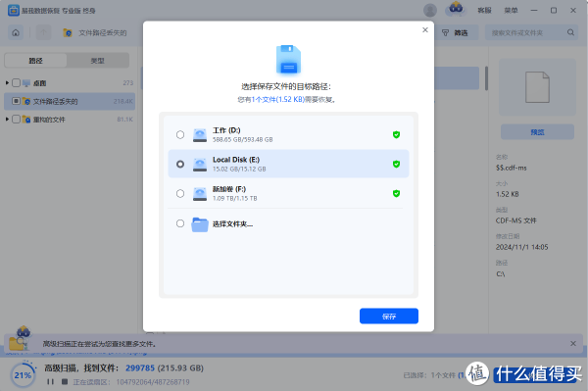Viewport: 588px width, 391px height.
Task: Click the 2024/11/1 14:05 modified date
Action: [521, 247]
